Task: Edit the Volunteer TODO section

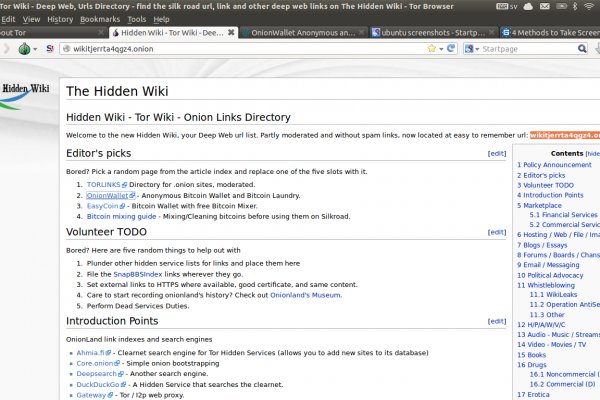Action: (x=496, y=231)
